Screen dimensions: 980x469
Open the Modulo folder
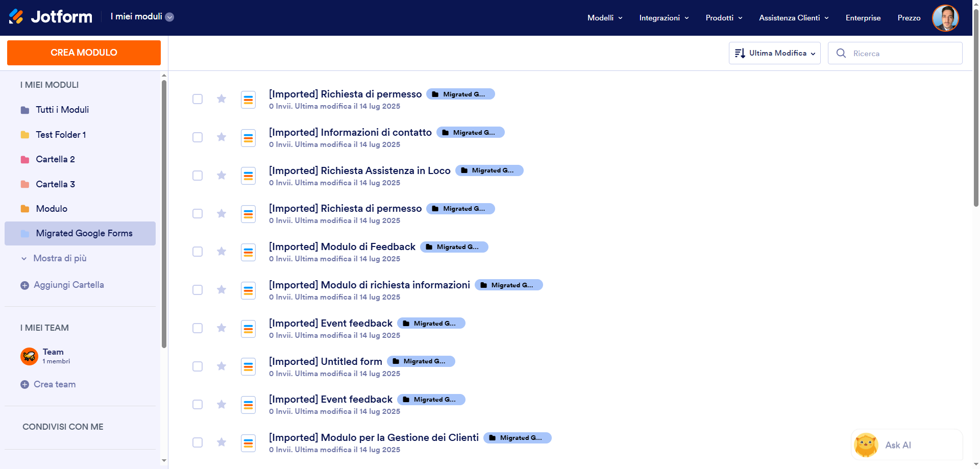(x=80, y=209)
